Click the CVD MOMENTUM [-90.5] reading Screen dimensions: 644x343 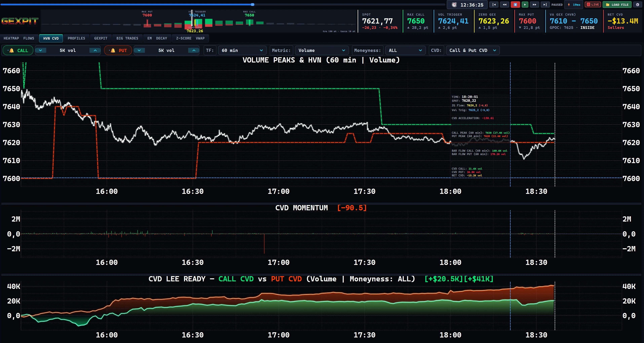tap(352, 208)
